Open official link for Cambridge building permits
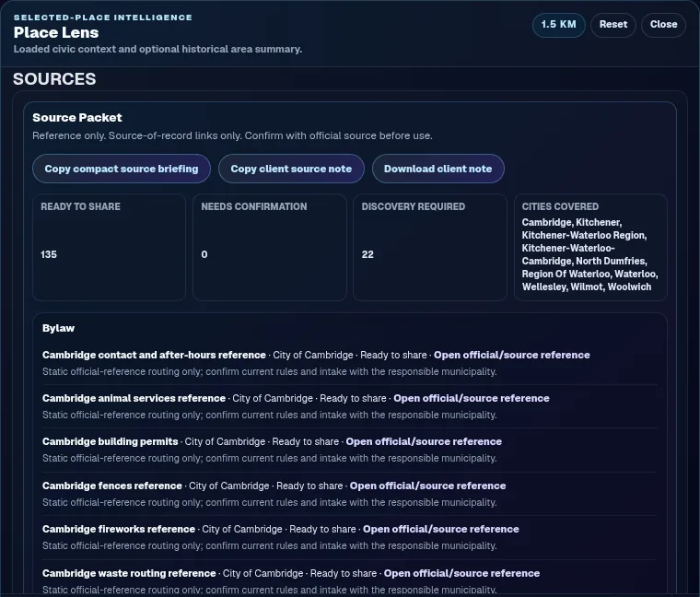Image resolution: width=700 pixels, height=597 pixels. click(x=424, y=441)
